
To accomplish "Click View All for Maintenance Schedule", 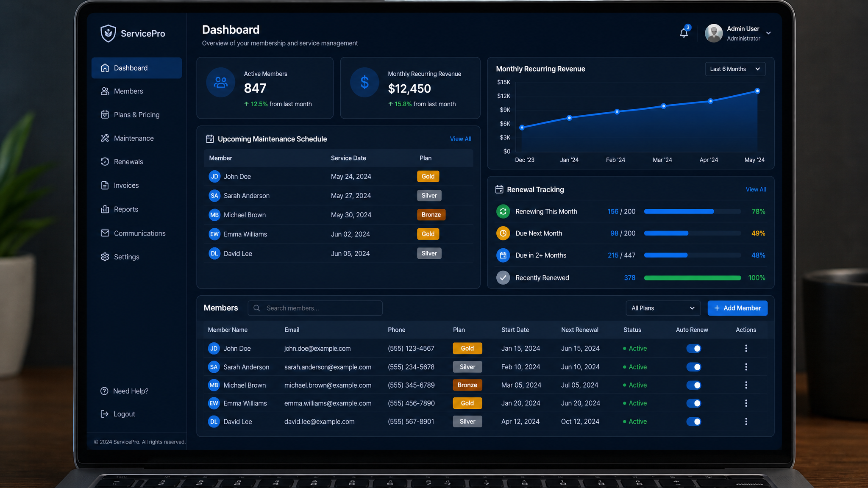I will [460, 139].
